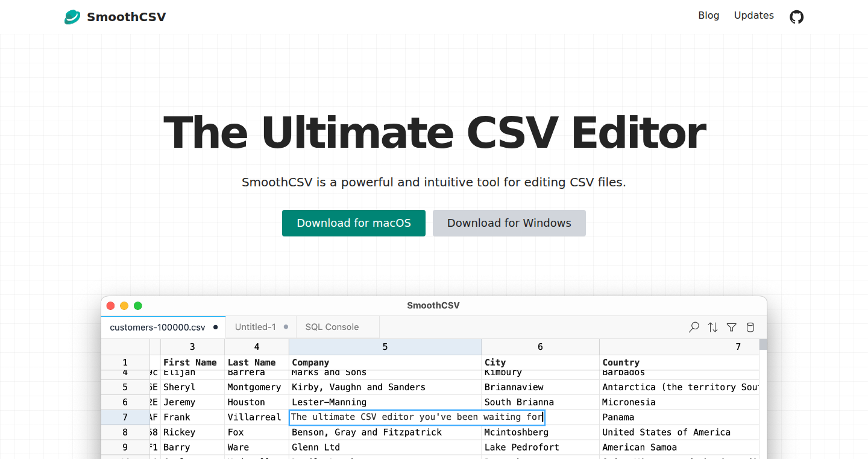Click the SmoothCSV logo icon
This screenshot has width=868, height=459.
pos(72,17)
